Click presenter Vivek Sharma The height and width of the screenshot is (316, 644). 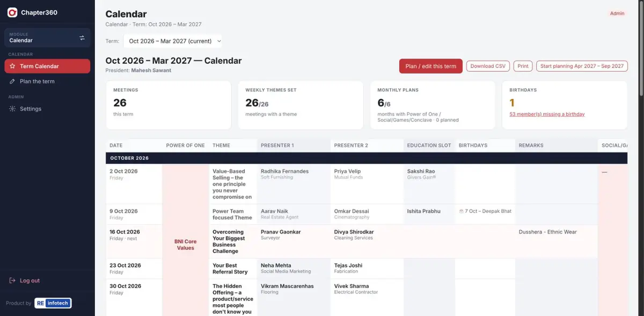(x=352, y=286)
